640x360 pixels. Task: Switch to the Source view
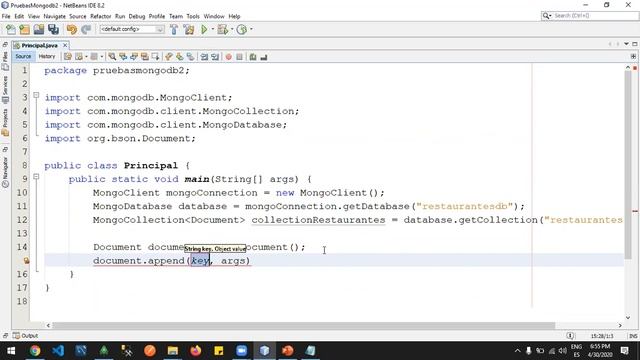[x=23, y=57]
